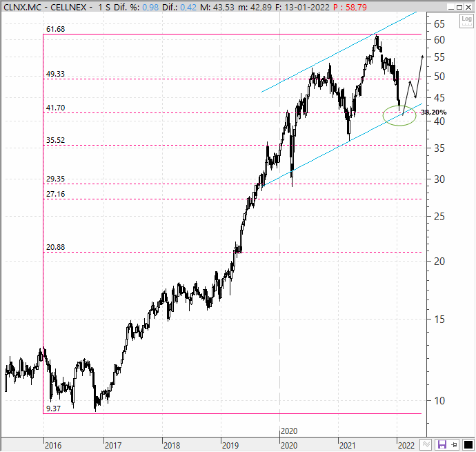This screenshot has height=452, width=476.
Task: Click the 2022 time axis label
Action: pyautogui.click(x=406, y=446)
